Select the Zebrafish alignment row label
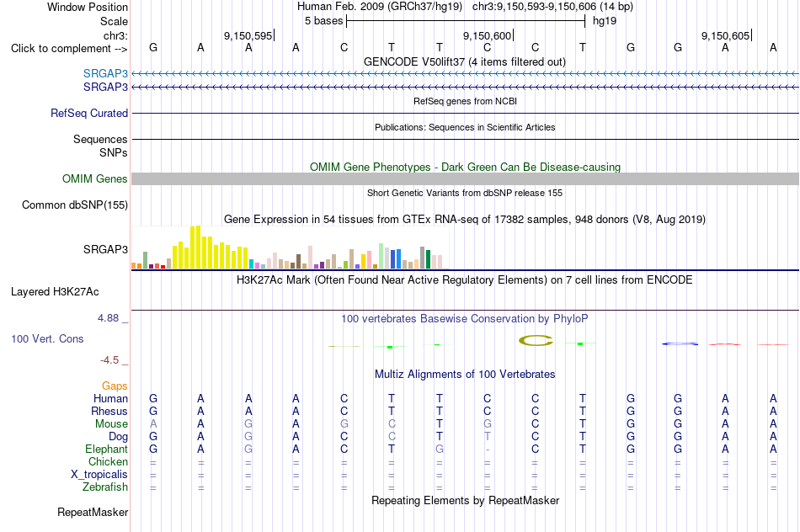The height and width of the screenshot is (532, 800). 105,487
